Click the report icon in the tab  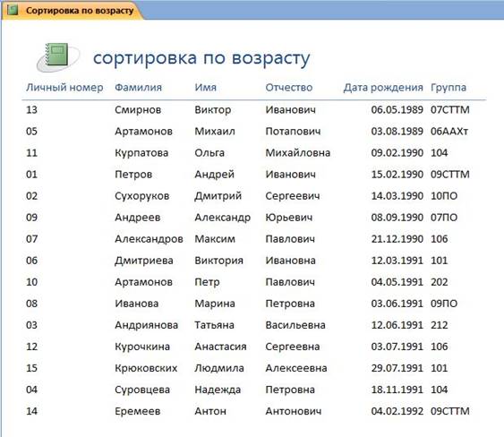[x=13, y=10]
